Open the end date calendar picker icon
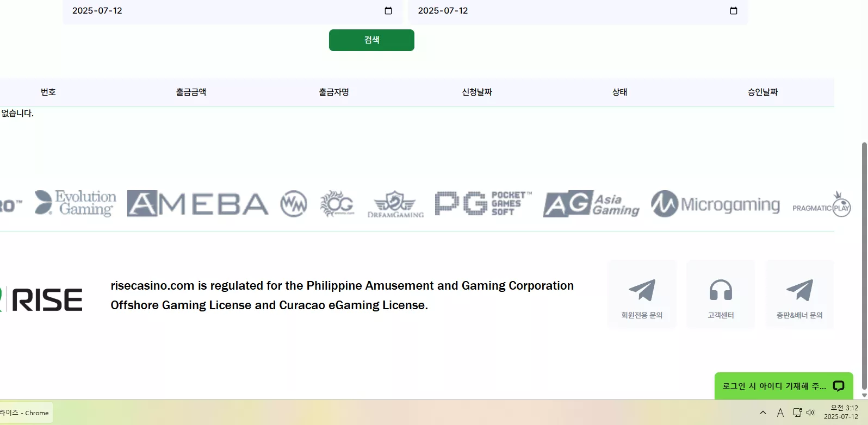868x425 pixels. coord(734,11)
